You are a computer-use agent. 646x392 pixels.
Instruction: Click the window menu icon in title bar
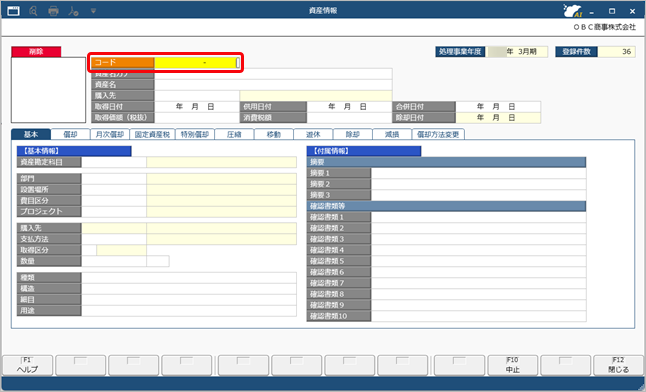click(13, 11)
